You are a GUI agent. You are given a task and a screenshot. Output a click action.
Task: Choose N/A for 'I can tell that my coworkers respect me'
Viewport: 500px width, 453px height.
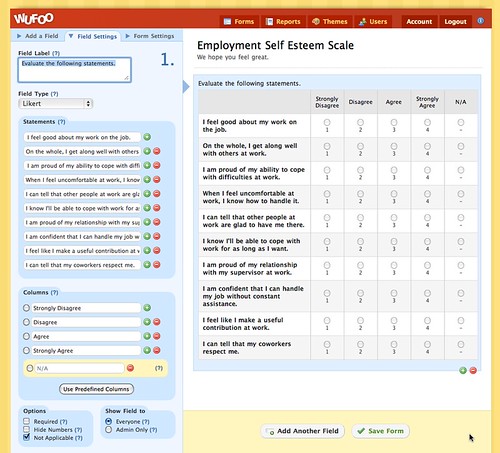(x=461, y=344)
